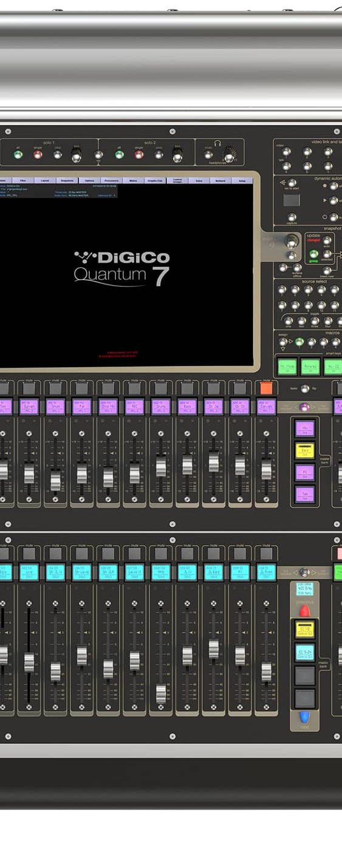This screenshot has width=342, height=868.
Task: Click the 'Live' channel fader handle in lower bank
Action: coord(29,662)
